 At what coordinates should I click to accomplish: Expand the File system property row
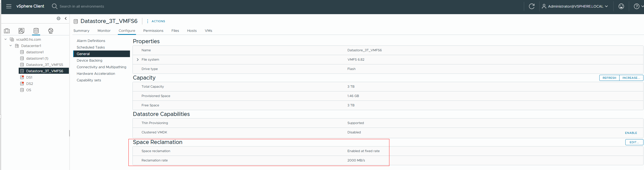pyautogui.click(x=138, y=60)
